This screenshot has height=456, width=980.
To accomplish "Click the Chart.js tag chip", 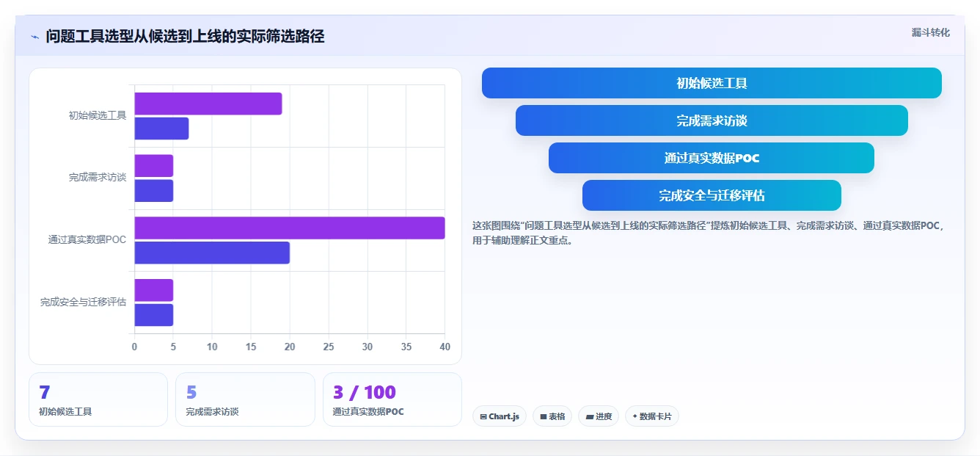I will pyautogui.click(x=500, y=416).
